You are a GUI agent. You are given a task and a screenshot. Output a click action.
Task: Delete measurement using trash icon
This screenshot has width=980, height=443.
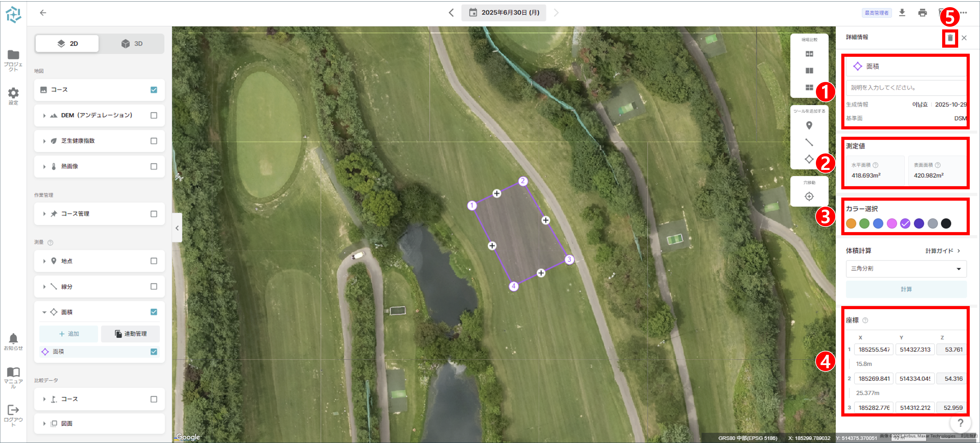tap(950, 38)
